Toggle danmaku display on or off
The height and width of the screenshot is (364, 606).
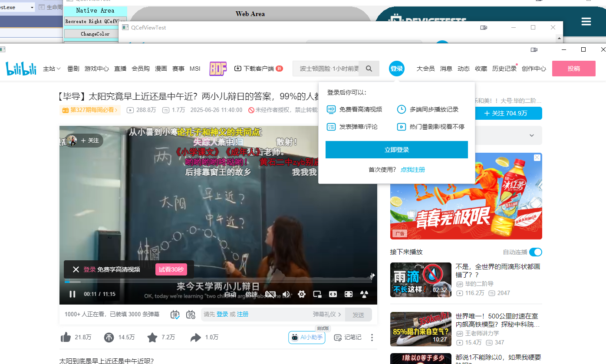pos(175,315)
